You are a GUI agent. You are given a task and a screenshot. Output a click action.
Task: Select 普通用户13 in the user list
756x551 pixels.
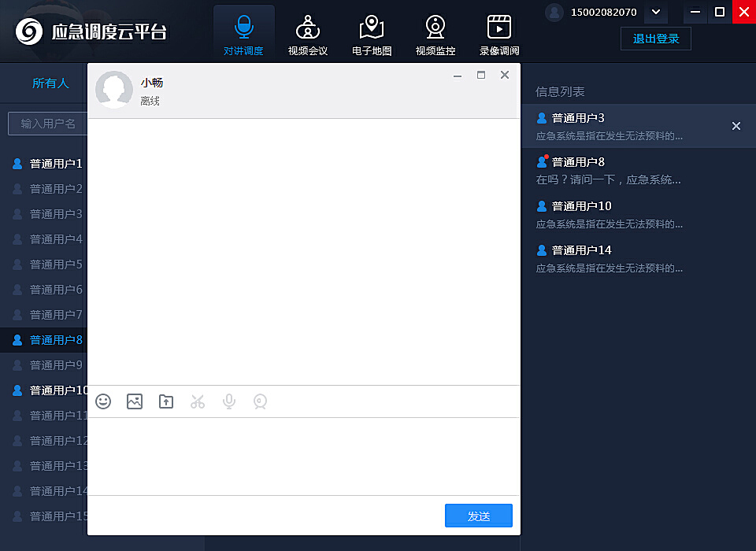coord(44,466)
